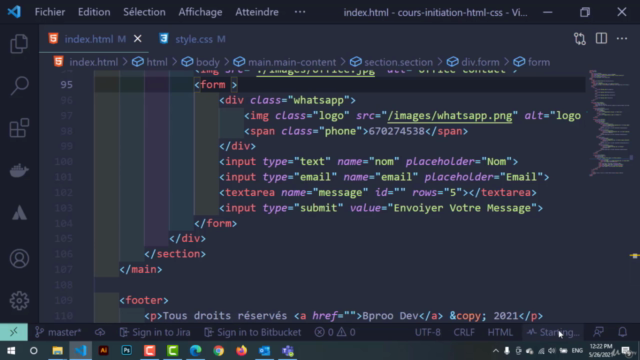The width and height of the screenshot is (640, 360).
Task: Click the Starting... status bar item
Action: click(553, 332)
